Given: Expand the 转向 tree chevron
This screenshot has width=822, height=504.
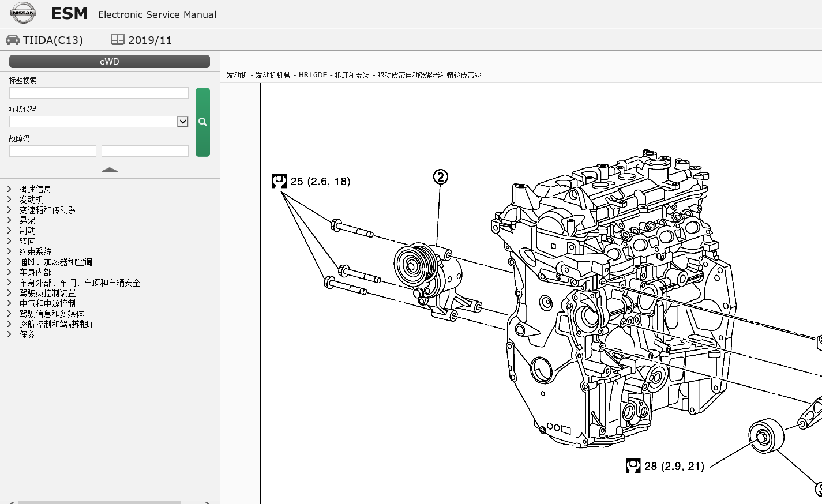Looking at the screenshot, I should tap(9, 241).
